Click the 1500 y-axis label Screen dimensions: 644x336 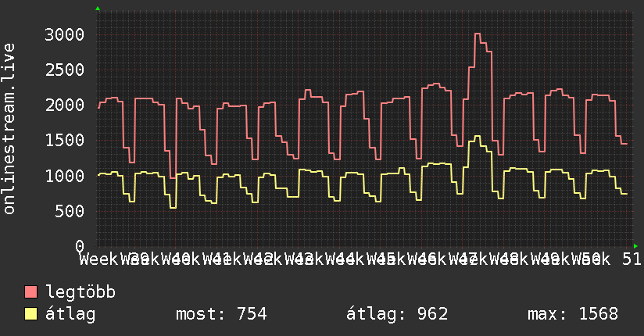[x=65, y=141]
